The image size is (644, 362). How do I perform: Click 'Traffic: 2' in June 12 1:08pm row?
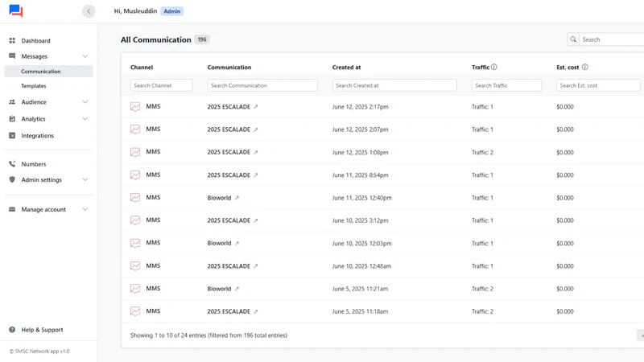[x=482, y=152]
